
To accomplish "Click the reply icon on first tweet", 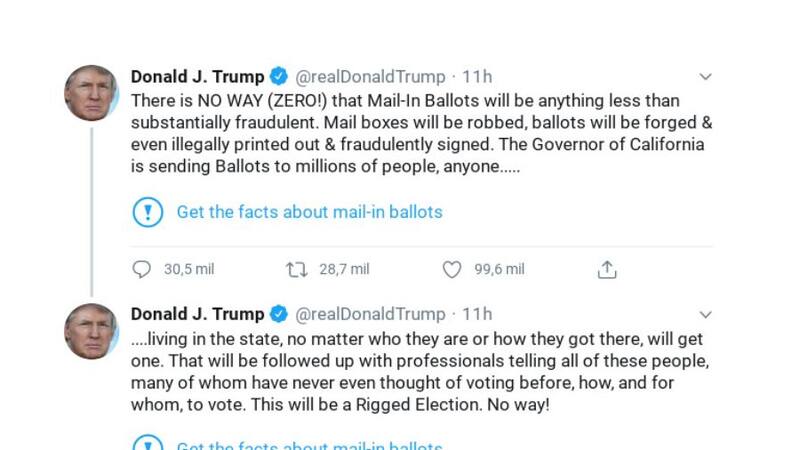I will (142, 269).
